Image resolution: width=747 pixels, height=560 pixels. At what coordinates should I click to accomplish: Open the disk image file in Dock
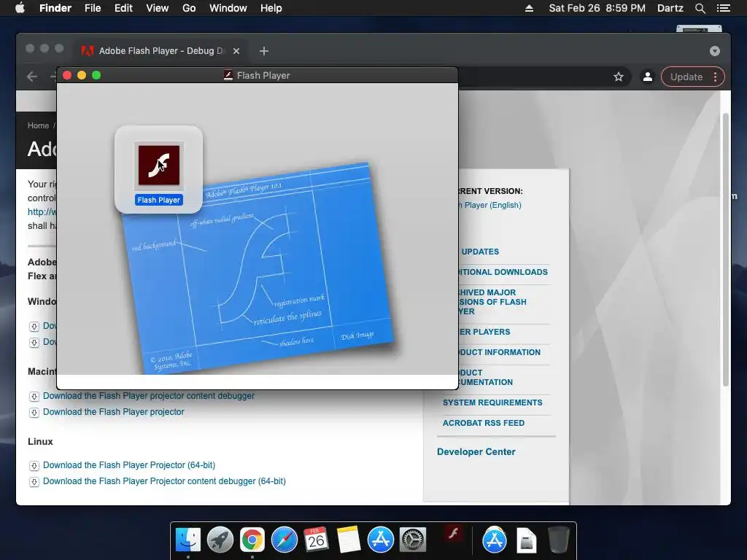point(527,540)
